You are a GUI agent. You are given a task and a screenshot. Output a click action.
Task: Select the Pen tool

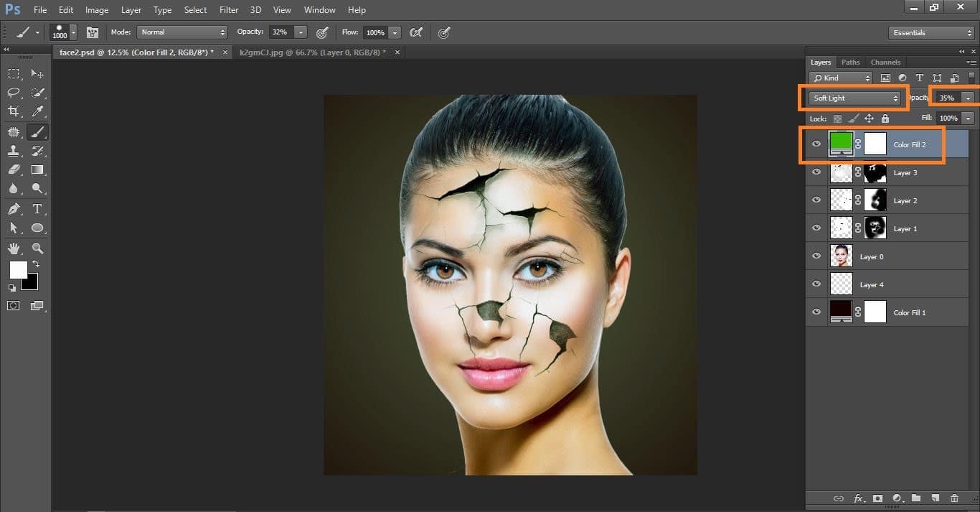(x=14, y=209)
